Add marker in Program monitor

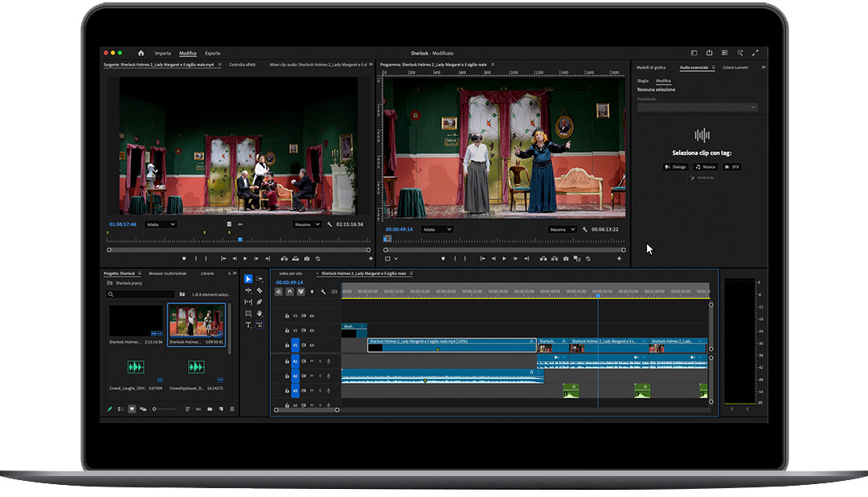[443, 259]
